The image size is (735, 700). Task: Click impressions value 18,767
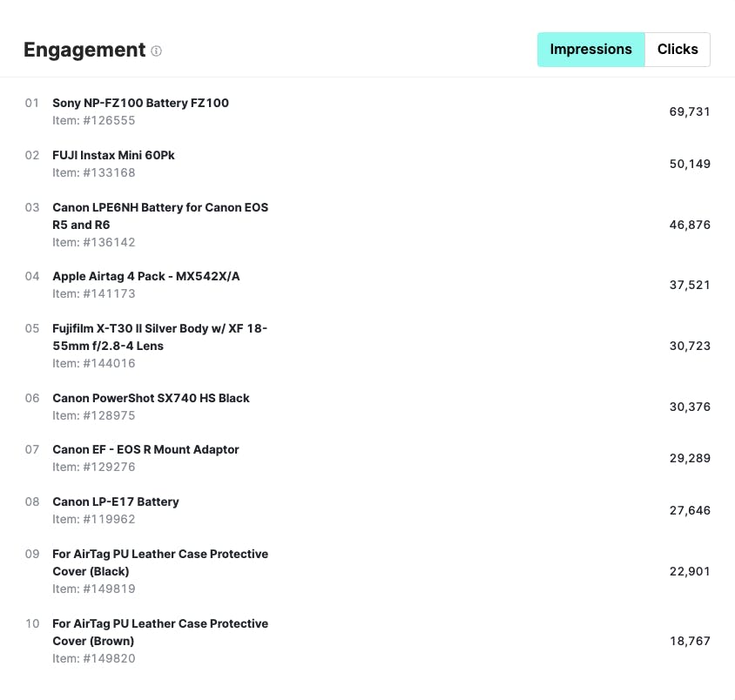pyautogui.click(x=690, y=641)
